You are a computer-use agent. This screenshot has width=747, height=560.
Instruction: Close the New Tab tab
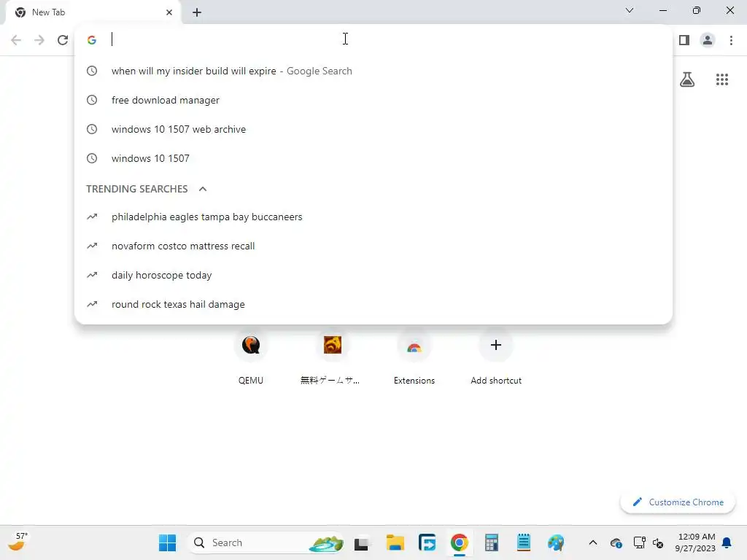pyautogui.click(x=169, y=12)
